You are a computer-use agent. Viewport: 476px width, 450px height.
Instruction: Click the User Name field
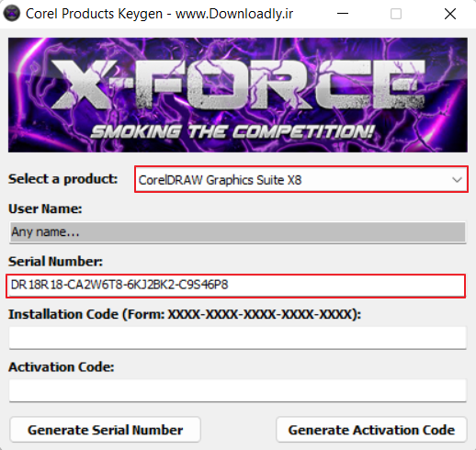[238, 232]
